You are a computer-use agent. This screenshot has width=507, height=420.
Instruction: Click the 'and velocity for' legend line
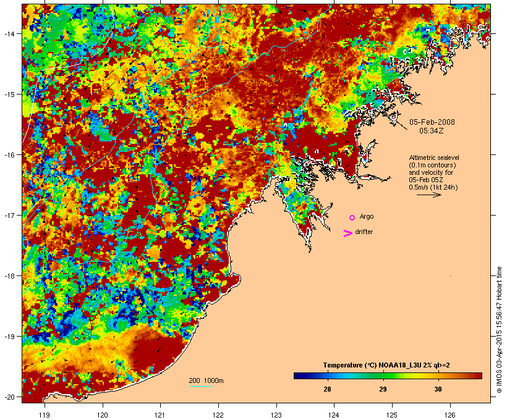pos(431,172)
